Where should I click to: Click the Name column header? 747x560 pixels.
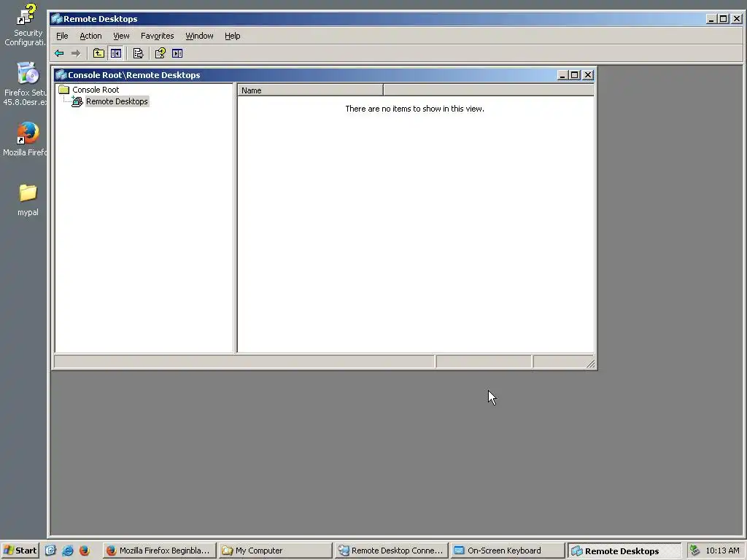pyautogui.click(x=310, y=90)
